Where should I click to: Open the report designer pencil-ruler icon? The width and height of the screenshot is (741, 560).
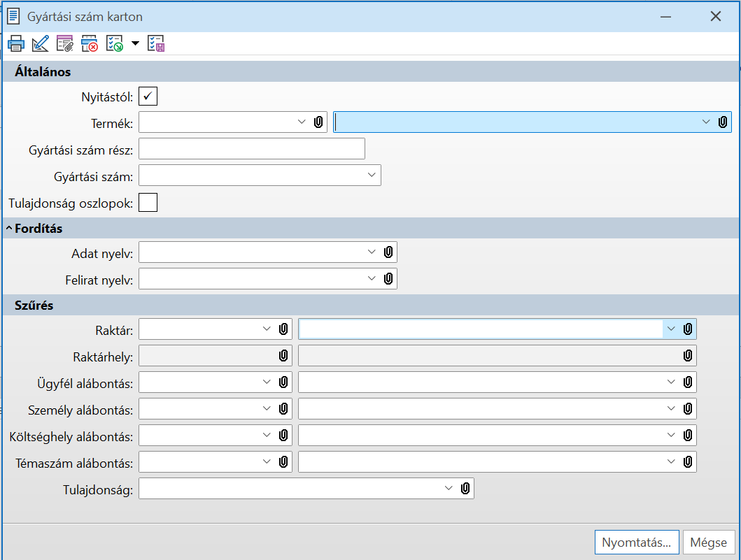coord(41,44)
